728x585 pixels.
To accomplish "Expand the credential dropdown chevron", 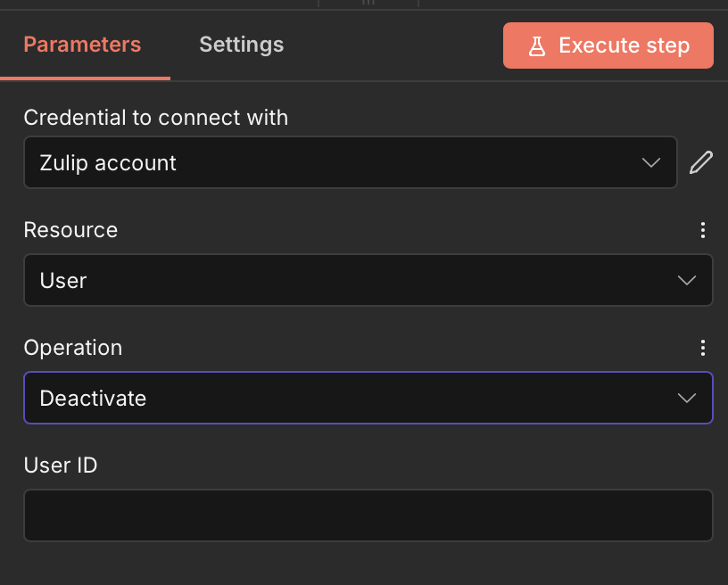I will tap(651, 162).
